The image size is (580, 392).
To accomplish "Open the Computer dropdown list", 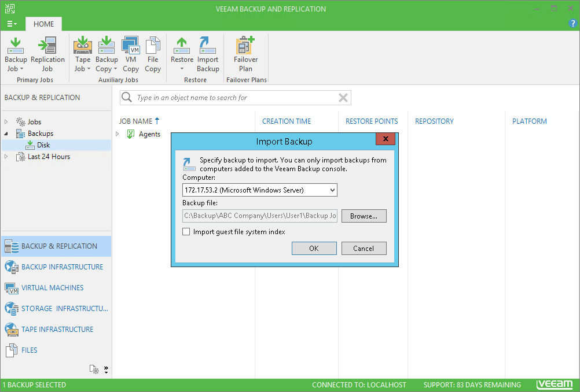I will [x=332, y=190].
